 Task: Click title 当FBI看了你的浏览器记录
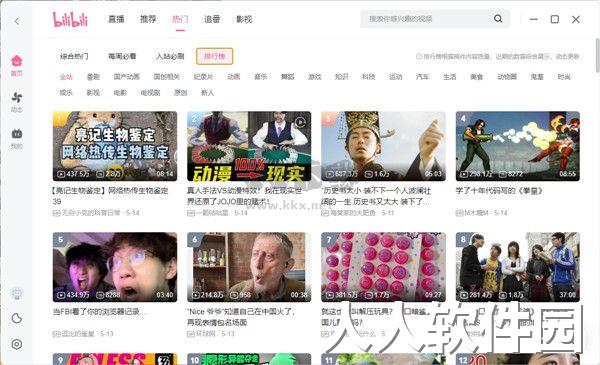(100, 311)
